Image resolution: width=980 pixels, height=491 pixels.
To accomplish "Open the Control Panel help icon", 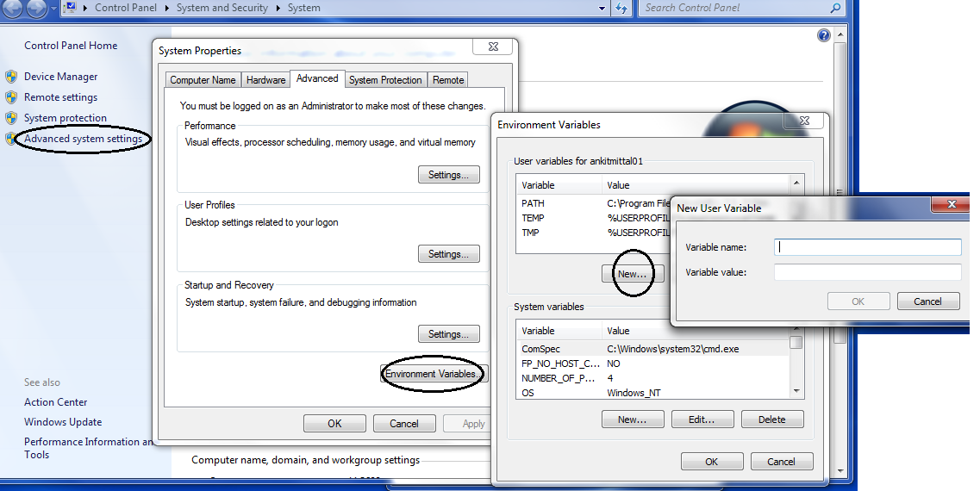I will point(824,35).
